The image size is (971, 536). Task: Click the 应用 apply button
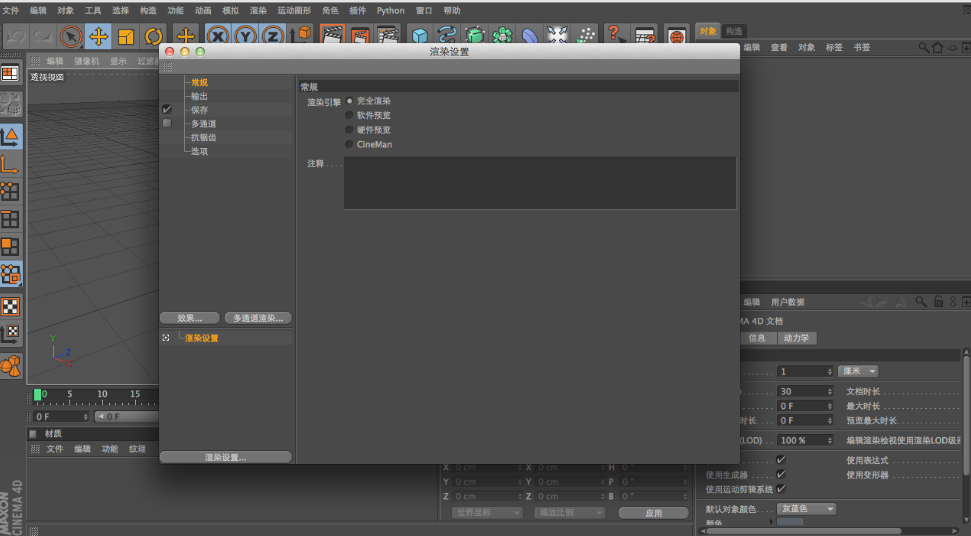coord(653,513)
